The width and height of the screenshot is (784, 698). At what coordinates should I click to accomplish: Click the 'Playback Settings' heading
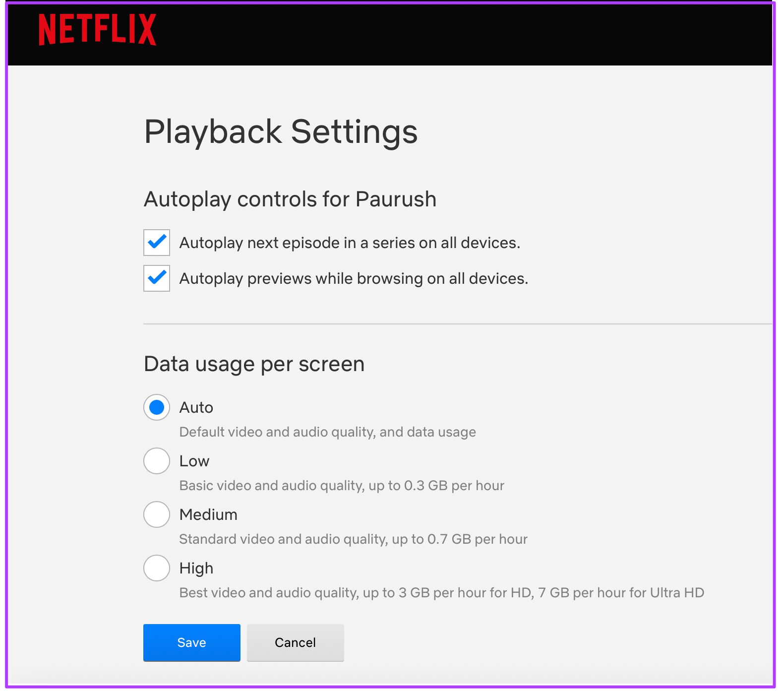tap(281, 132)
